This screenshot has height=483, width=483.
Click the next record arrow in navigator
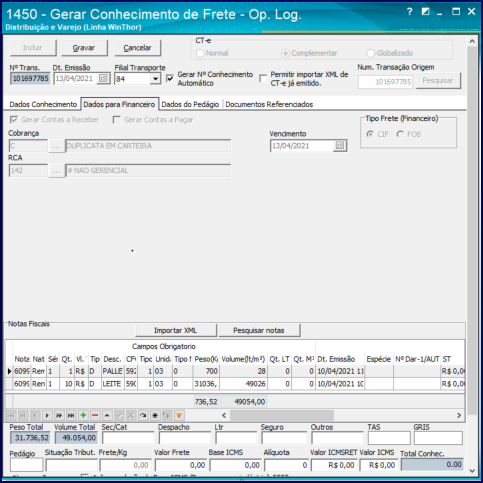(x=47, y=415)
